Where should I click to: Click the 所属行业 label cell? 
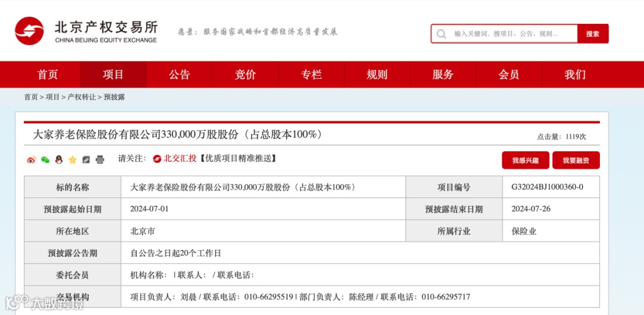tap(454, 231)
